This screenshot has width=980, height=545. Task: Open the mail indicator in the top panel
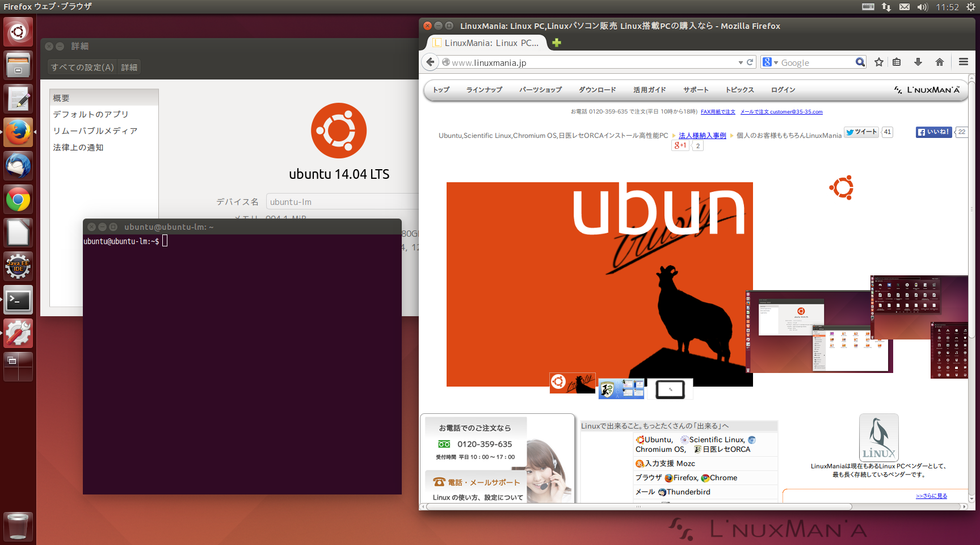click(905, 7)
